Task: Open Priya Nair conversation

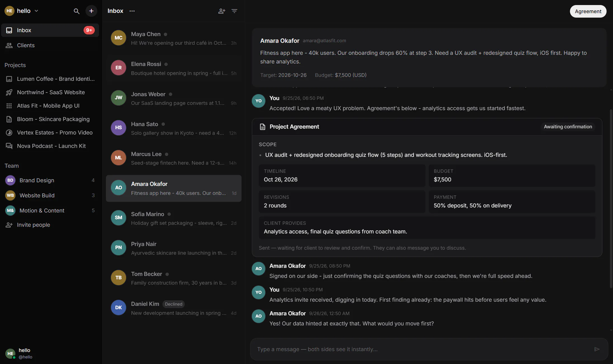Action: tap(174, 248)
